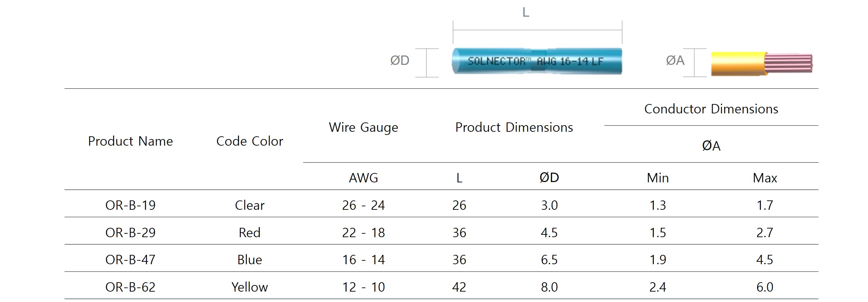Select the Red code color cell
The height and width of the screenshot is (302, 868).
click(x=249, y=232)
